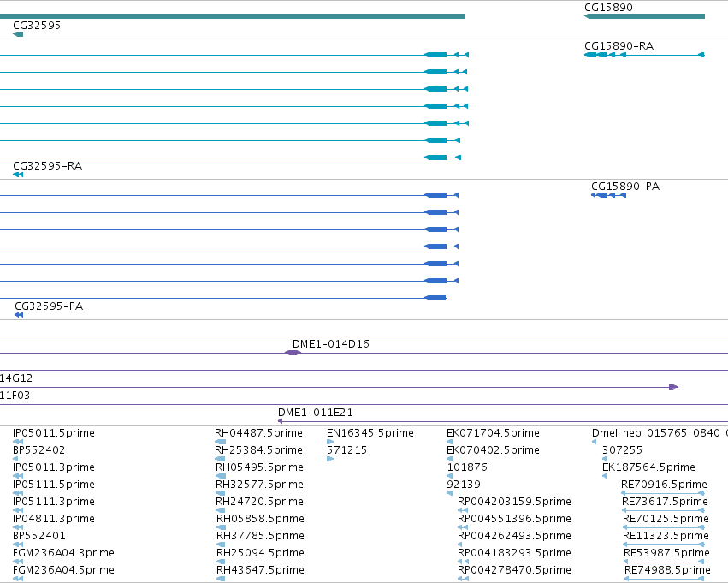Click arrow glyph under CG32595-RA label

pos(18,175)
